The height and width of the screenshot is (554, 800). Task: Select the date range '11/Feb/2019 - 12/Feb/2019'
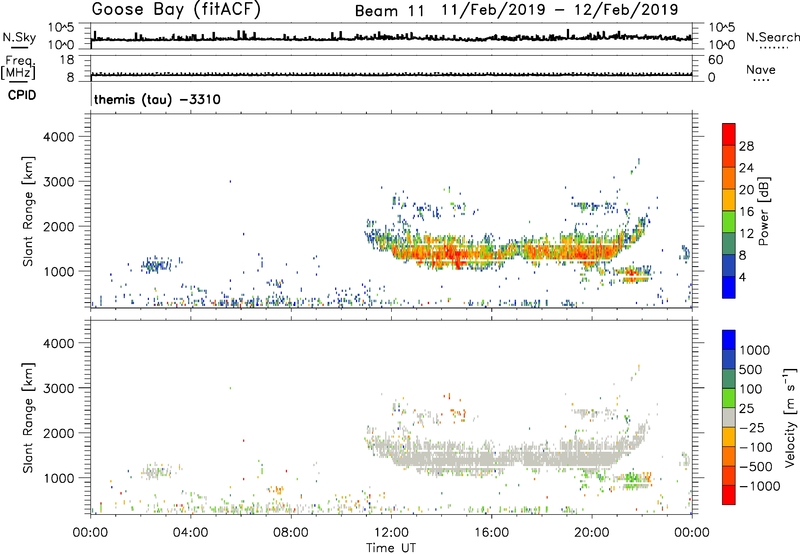click(x=560, y=10)
